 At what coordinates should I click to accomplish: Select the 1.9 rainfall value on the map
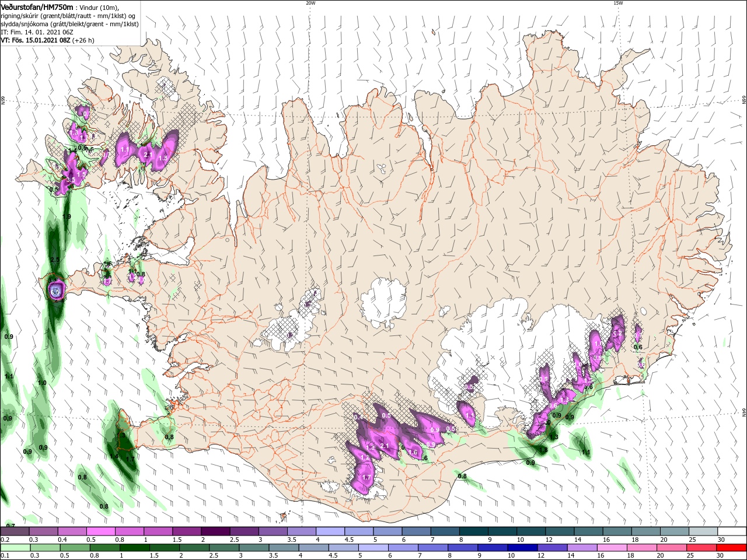click(67, 216)
